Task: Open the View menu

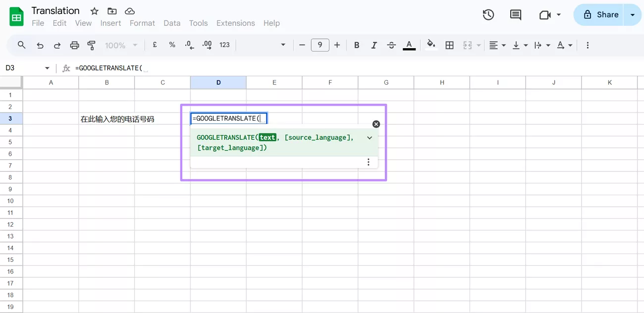Action: 83,23
